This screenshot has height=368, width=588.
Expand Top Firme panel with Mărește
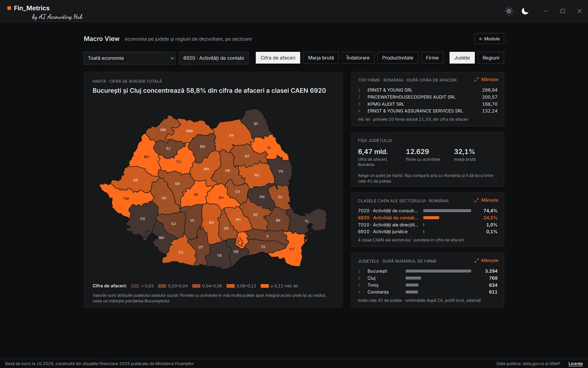(486, 80)
